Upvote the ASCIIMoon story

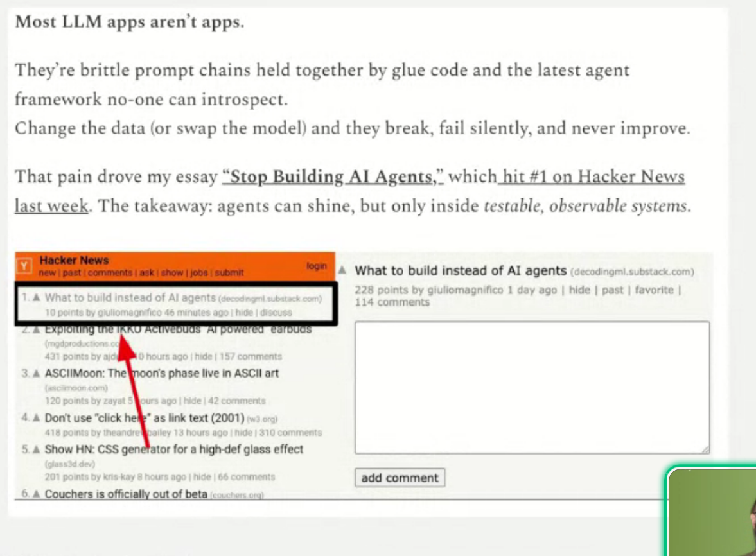point(37,373)
